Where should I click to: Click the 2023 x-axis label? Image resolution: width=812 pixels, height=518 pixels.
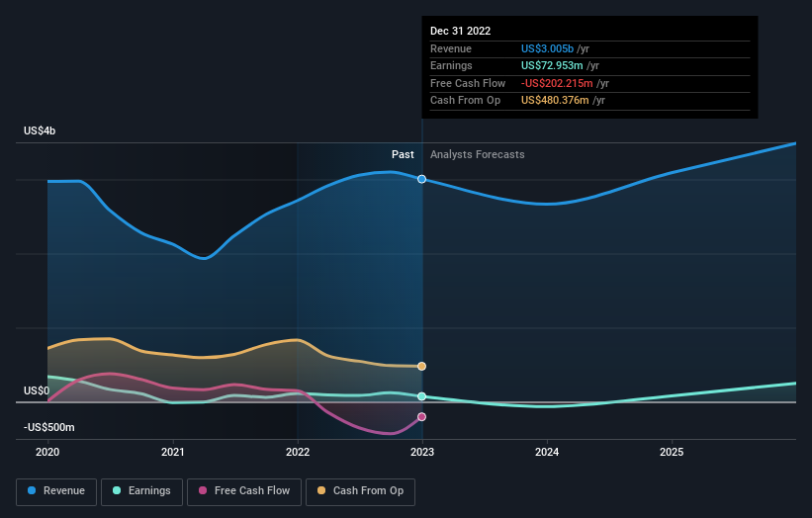(422, 453)
